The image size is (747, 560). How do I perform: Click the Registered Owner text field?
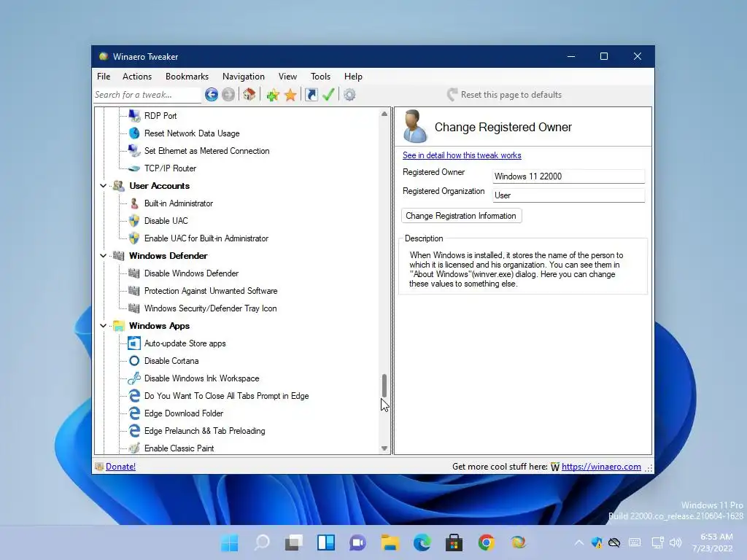click(x=568, y=176)
